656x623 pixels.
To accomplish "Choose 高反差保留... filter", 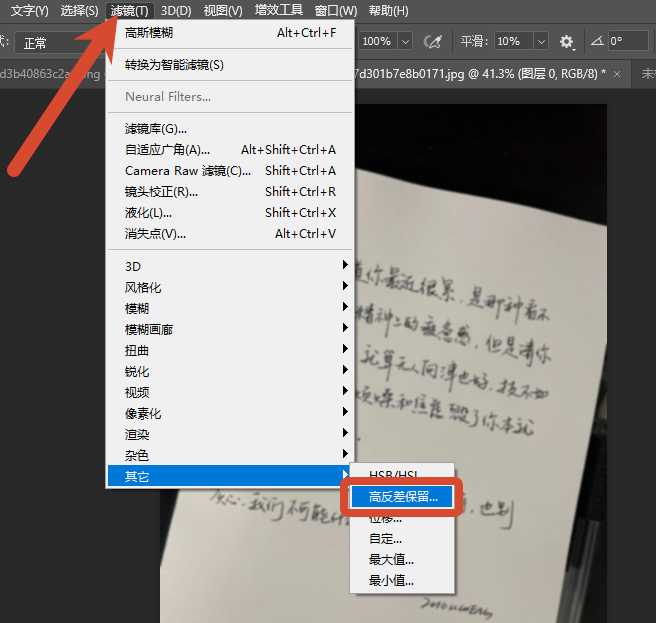I will (402, 497).
